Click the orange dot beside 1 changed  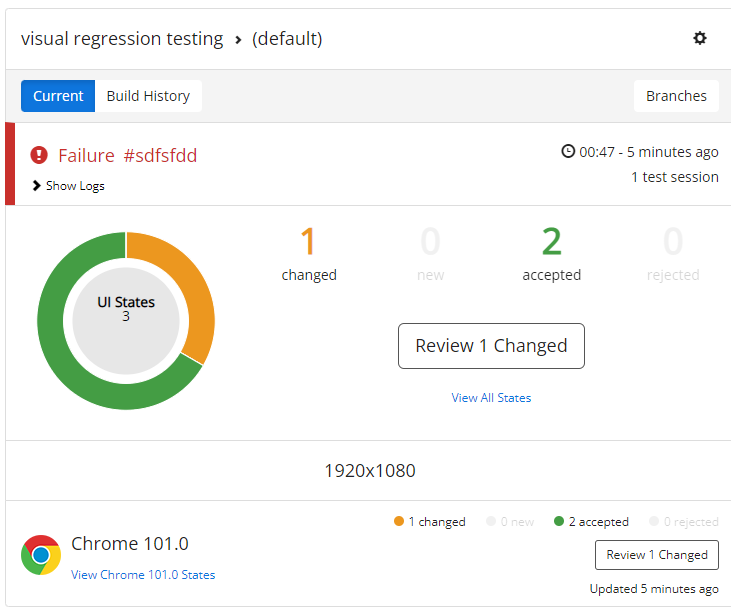[399, 521]
